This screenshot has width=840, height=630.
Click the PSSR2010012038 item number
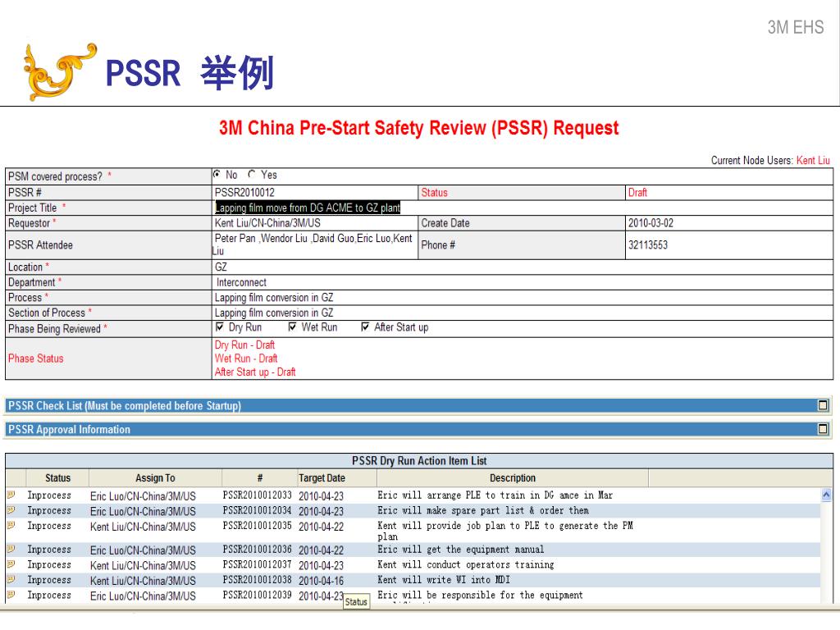click(x=257, y=580)
